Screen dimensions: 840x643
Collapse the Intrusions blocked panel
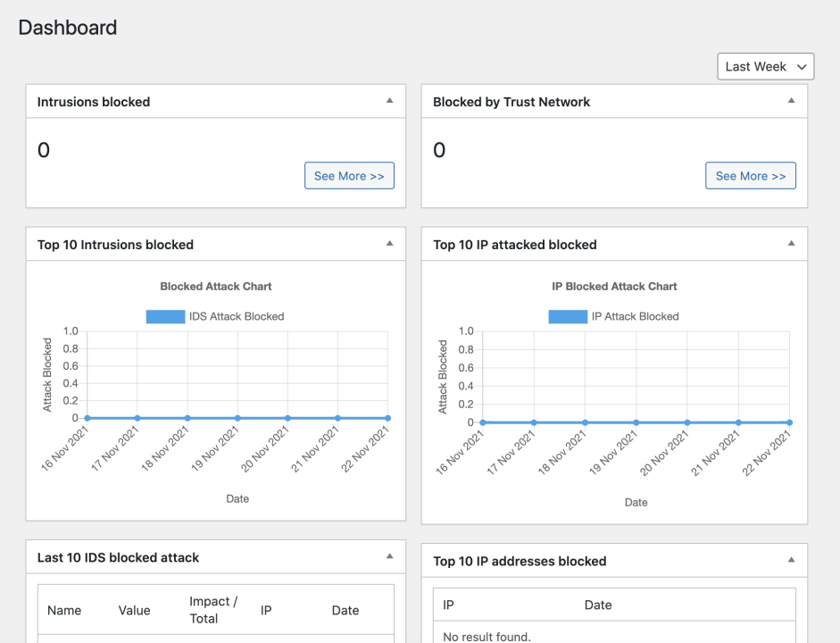point(389,101)
